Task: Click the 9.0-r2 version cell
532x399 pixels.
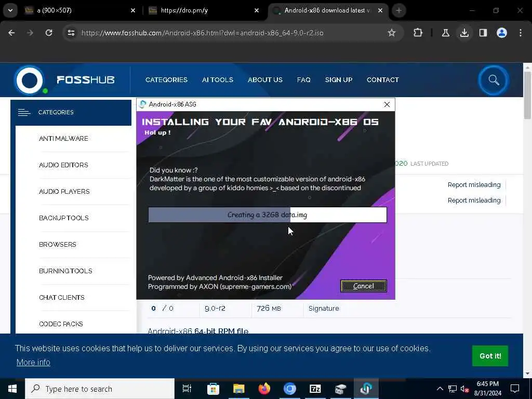Action: click(x=215, y=309)
